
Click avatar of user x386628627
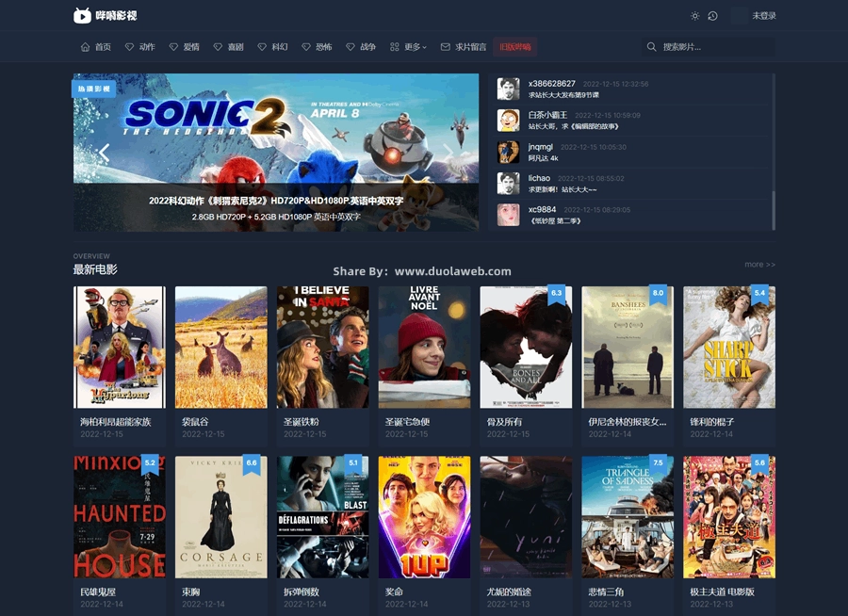(509, 89)
